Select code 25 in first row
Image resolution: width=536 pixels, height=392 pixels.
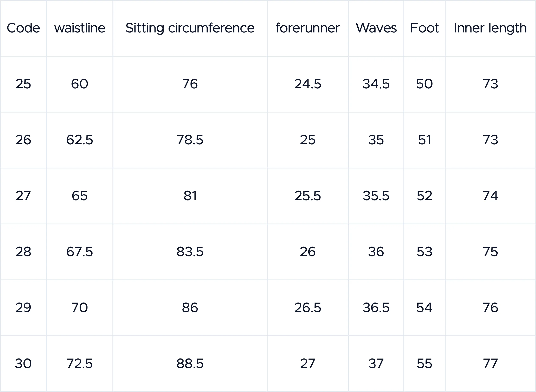23,84
